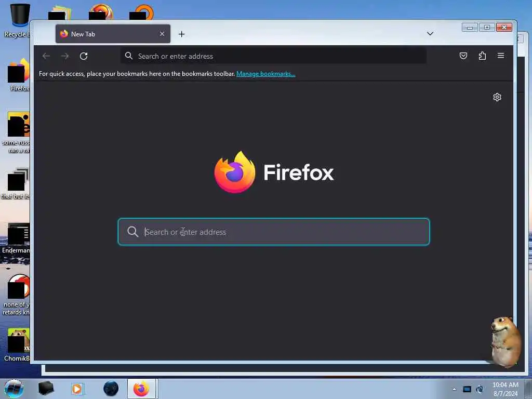
Task: Click the forward navigation arrow
Action: coord(65,56)
